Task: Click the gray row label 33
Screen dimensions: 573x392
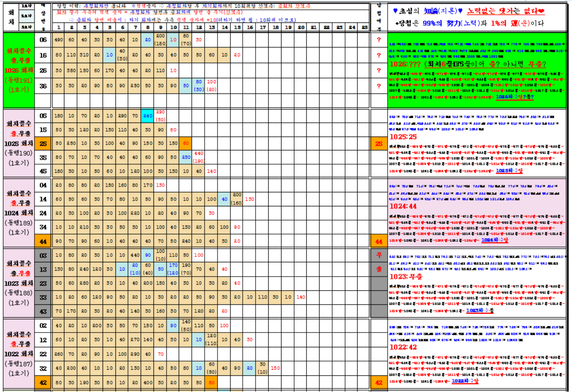Action: [x=43, y=297]
